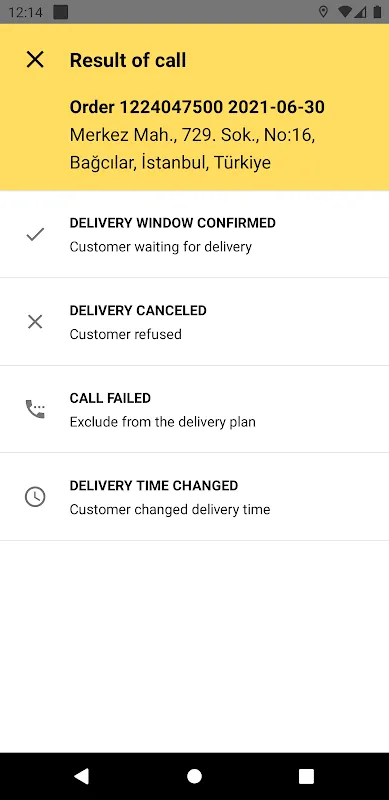Tap the clock icon for time change
Screen dimensions: 389x800
point(35,496)
